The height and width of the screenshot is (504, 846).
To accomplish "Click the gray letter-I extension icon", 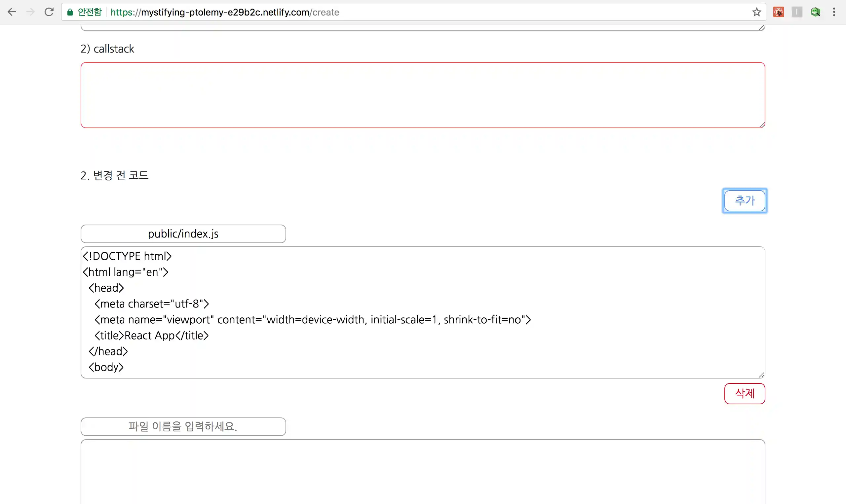I will (x=797, y=12).
